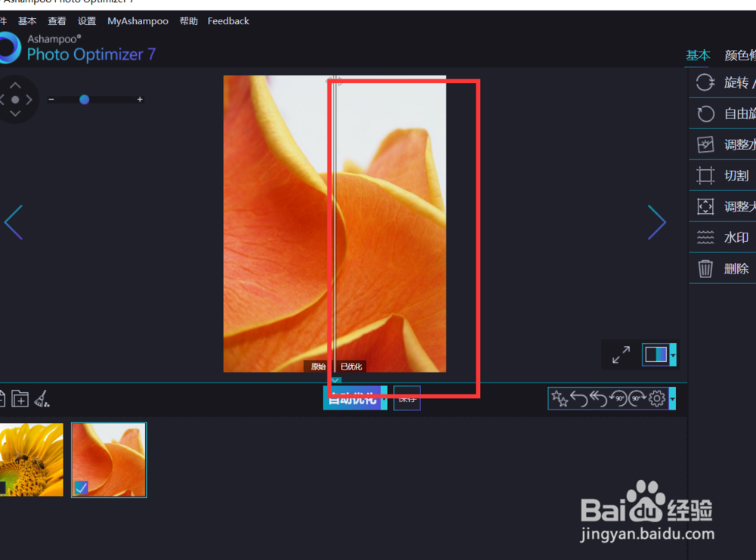Open the 帮助 menu

pos(188,21)
